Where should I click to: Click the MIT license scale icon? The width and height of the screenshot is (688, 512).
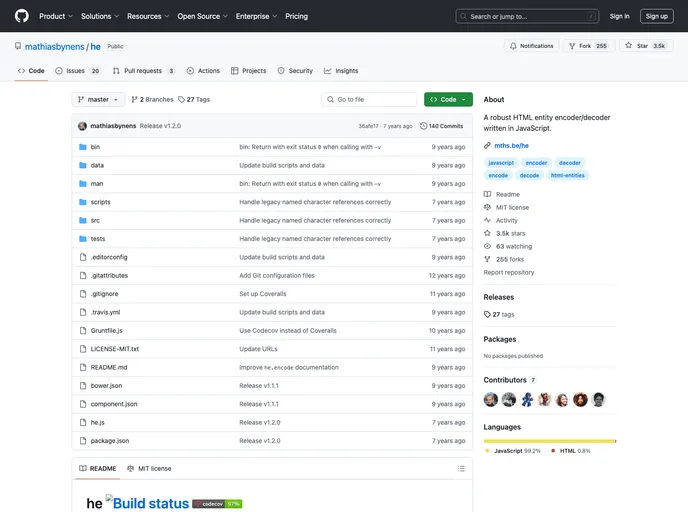tap(487, 207)
